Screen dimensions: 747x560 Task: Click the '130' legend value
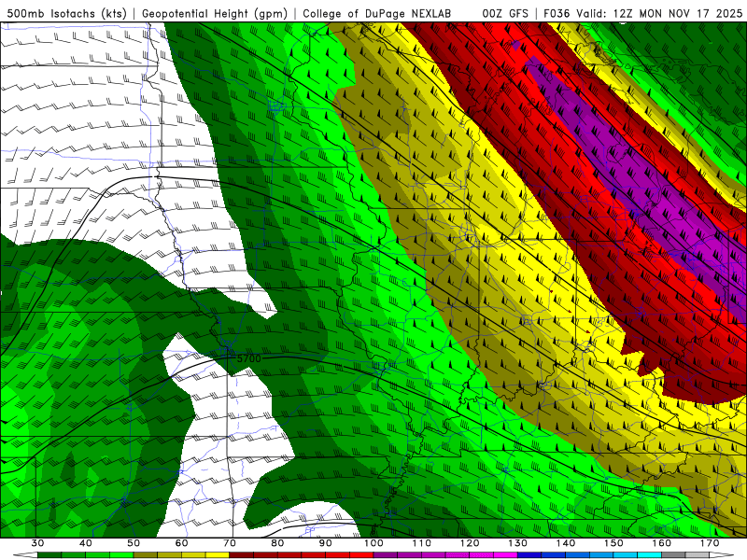(518, 543)
